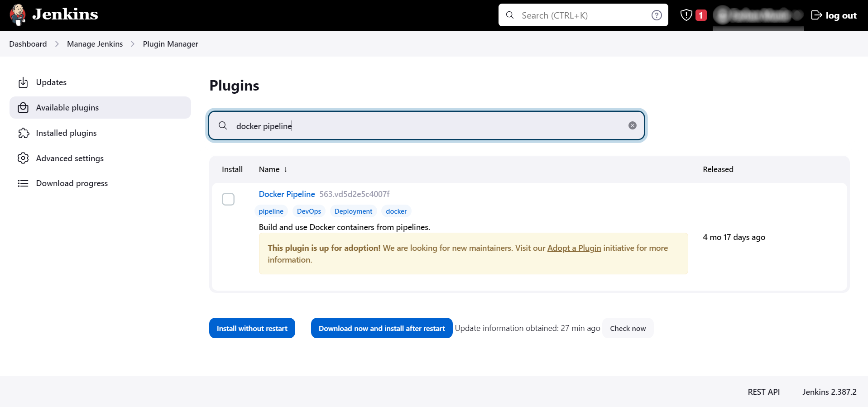Click the Install column header
868x407 pixels.
pos(232,169)
